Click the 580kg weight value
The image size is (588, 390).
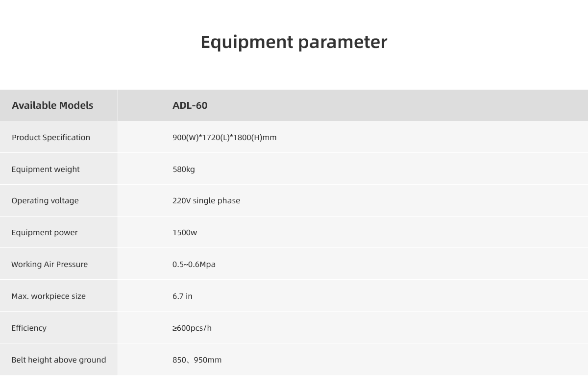click(x=184, y=169)
